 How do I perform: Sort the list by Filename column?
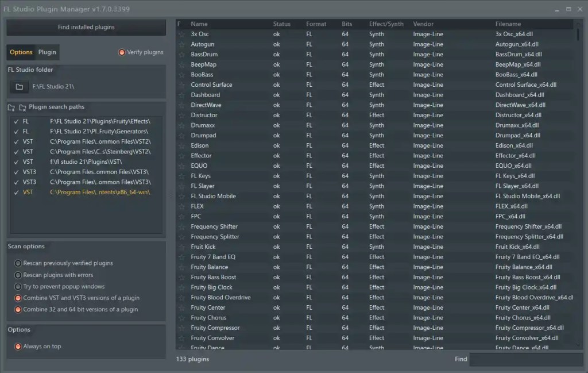pos(508,24)
